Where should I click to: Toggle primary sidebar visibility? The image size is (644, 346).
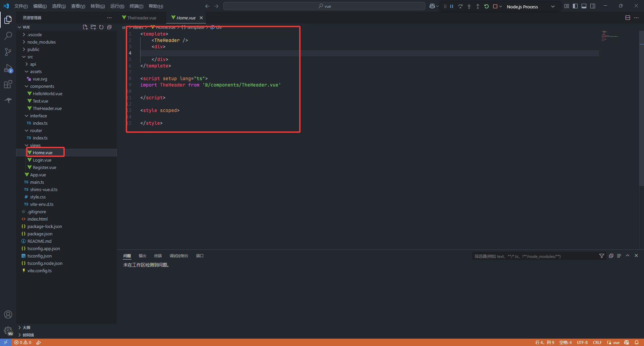click(575, 6)
